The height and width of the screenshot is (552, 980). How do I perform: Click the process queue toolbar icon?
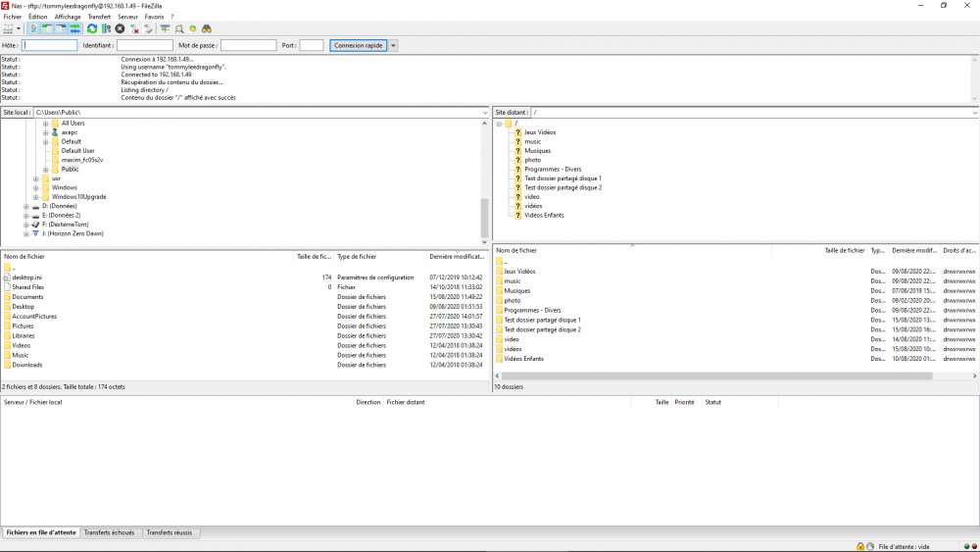[106, 29]
